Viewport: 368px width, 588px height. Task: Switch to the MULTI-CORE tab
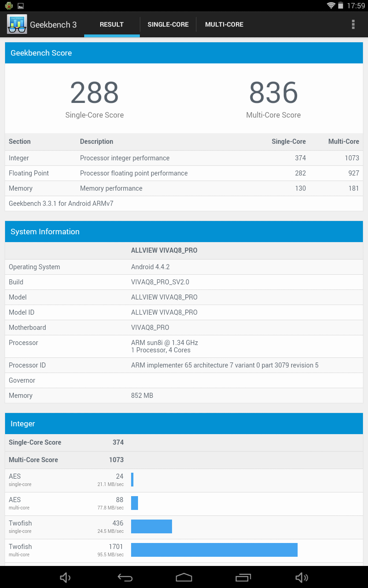(x=224, y=24)
